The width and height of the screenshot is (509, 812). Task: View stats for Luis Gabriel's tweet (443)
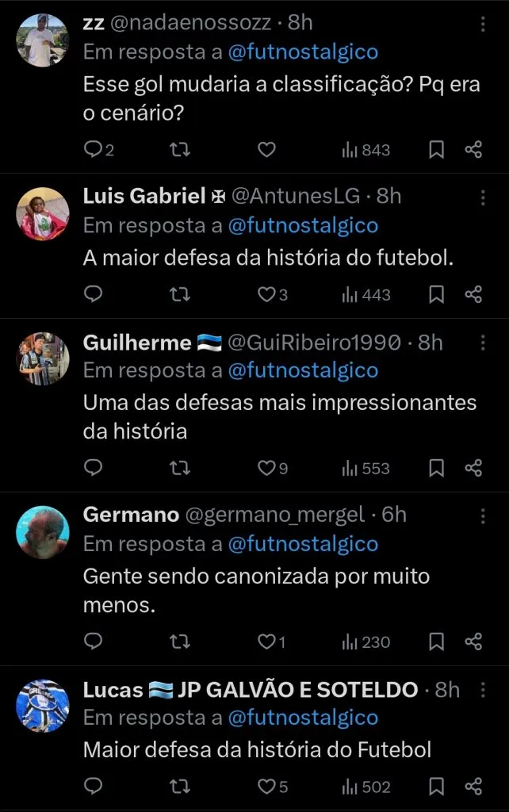[366, 294]
